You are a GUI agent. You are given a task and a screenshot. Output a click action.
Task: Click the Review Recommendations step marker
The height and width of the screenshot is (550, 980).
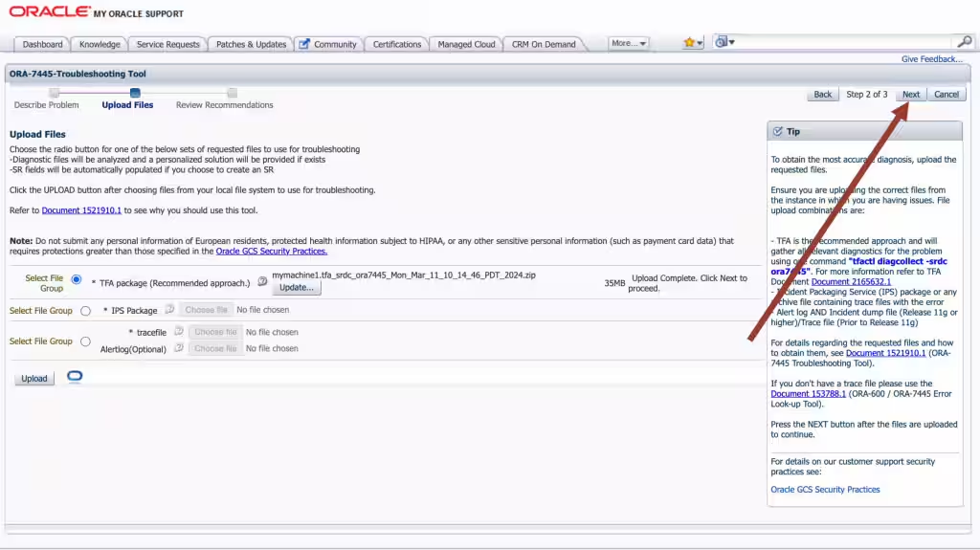[x=233, y=93]
